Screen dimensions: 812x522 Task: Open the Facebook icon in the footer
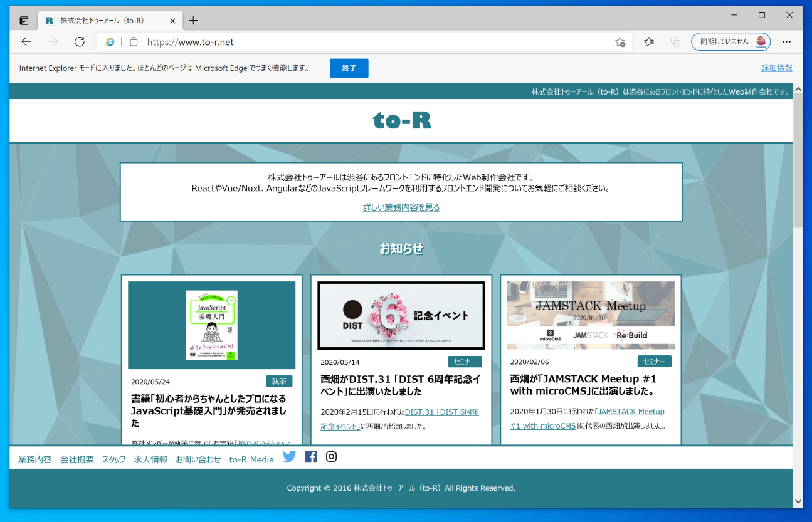310,457
